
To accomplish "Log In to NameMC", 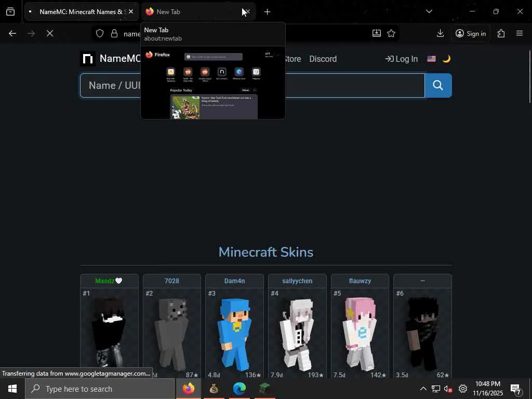I will [x=402, y=59].
